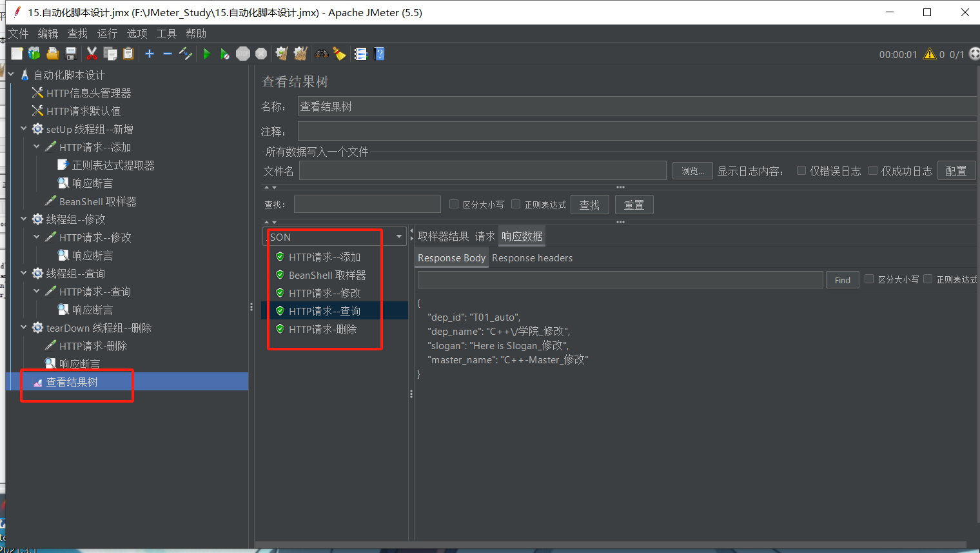Click Start no pauses icon
This screenshot has width=980, height=553.
click(x=224, y=54)
